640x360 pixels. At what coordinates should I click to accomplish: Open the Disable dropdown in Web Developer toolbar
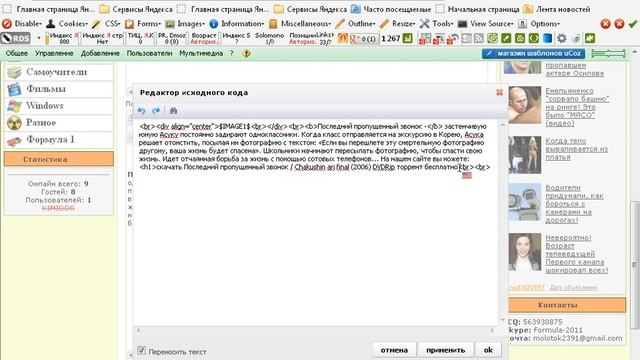pyautogui.click(x=22, y=24)
